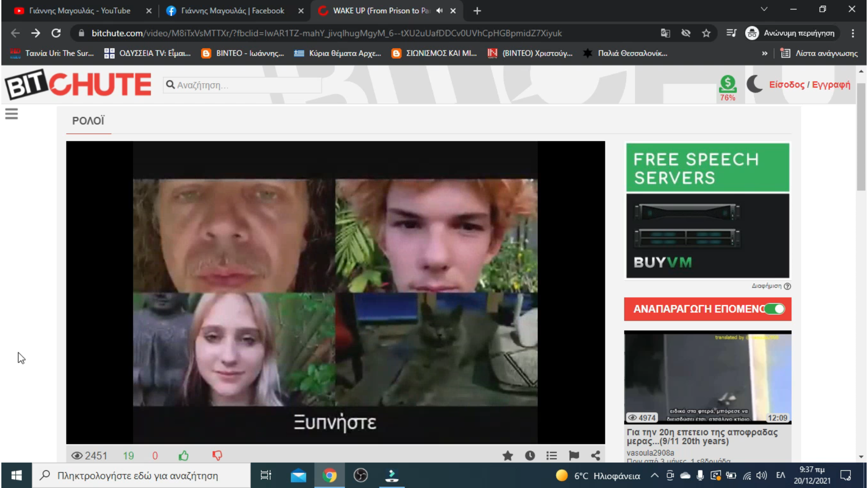The height and width of the screenshot is (488, 868).
Task: Click the favorite star icon below video
Action: coord(508,455)
